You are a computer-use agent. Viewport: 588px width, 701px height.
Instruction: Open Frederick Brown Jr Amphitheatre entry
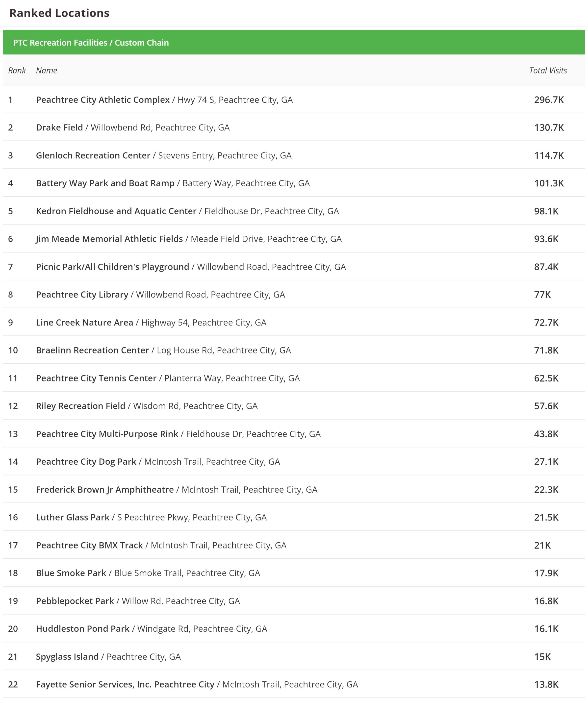coord(105,490)
